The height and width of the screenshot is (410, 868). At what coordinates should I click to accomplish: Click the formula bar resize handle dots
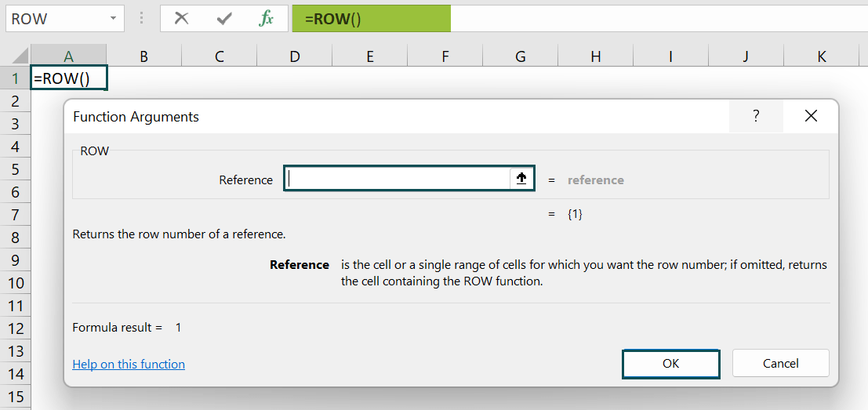click(142, 19)
